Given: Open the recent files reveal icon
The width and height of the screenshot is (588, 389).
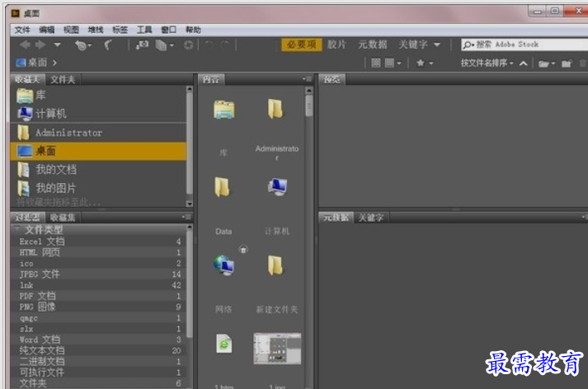Looking at the screenshot, I should pos(82,45).
